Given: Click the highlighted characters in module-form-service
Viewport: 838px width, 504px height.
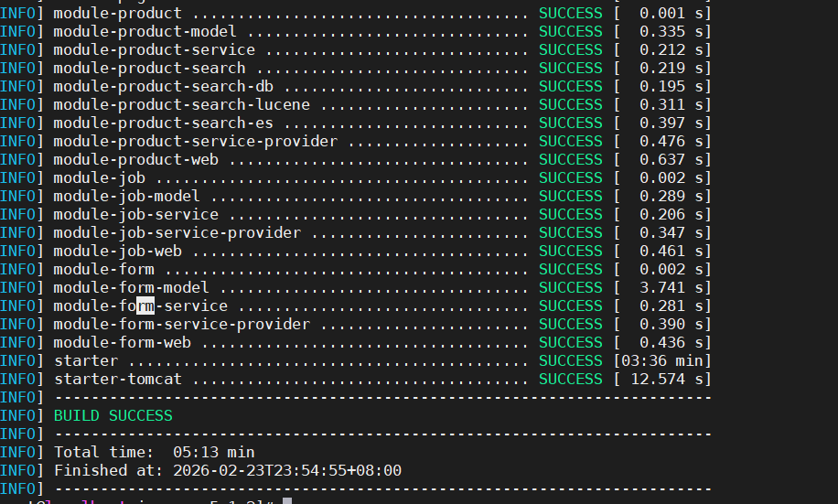Looking at the screenshot, I should [x=146, y=306].
